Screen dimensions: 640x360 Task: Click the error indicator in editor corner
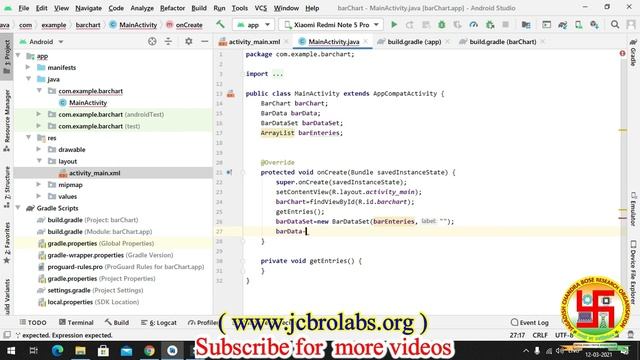coord(622,53)
